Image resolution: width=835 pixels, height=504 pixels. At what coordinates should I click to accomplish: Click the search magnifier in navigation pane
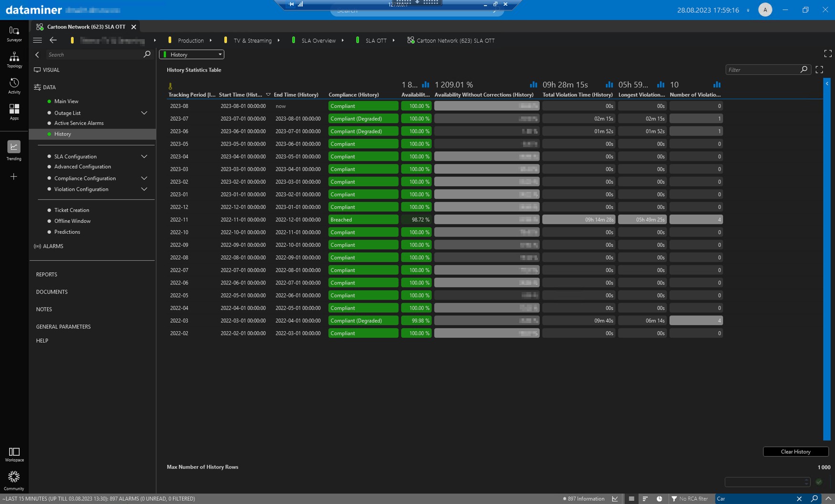point(147,54)
